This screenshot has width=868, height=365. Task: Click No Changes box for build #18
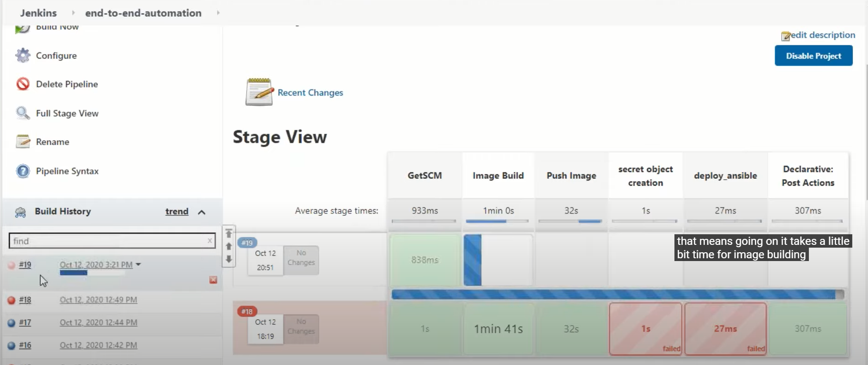pyautogui.click(x=301, y=329)
